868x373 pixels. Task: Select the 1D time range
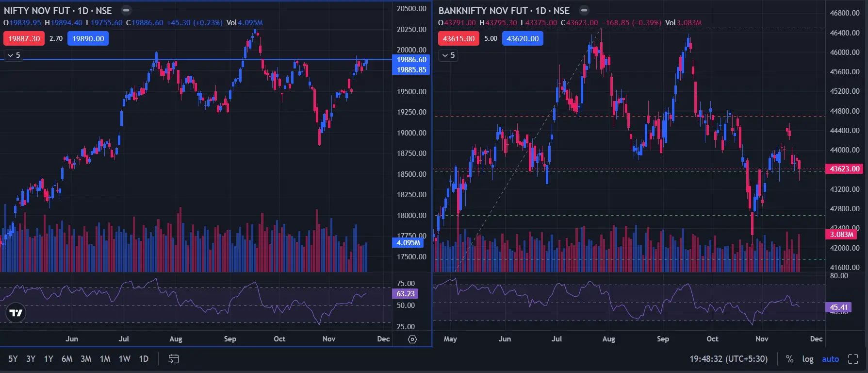click(144, 359)
